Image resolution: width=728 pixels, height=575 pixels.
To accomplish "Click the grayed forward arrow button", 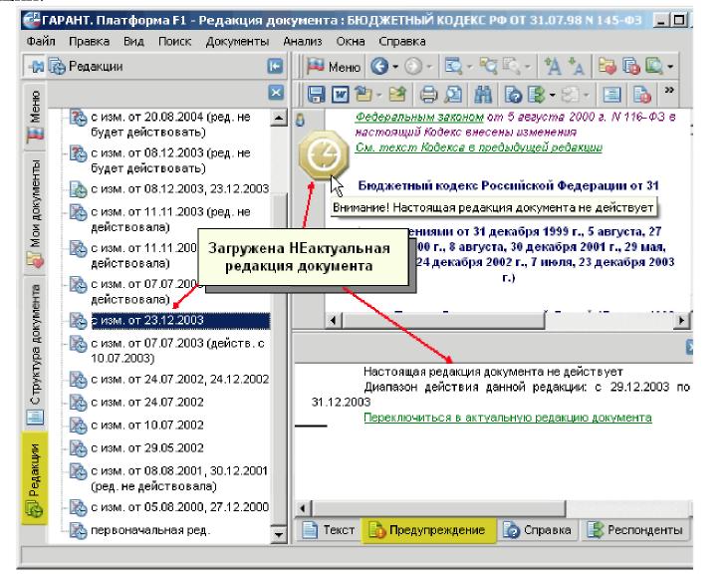I will click(413, 67).
